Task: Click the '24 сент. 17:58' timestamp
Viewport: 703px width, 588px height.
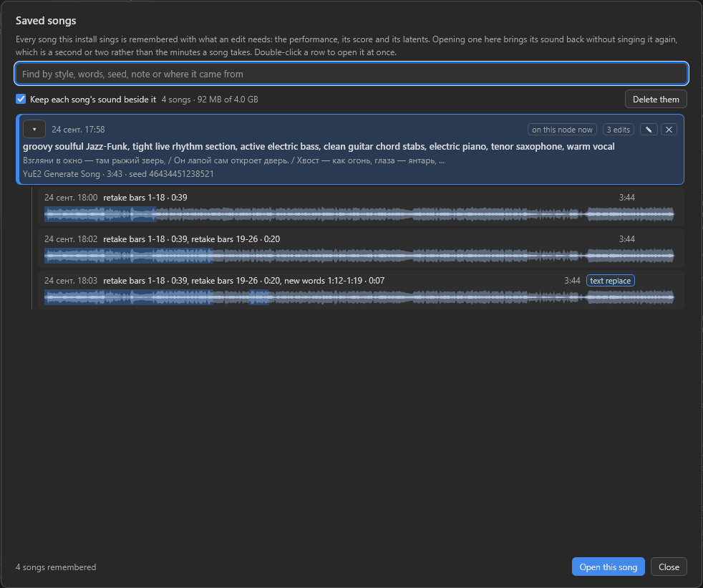Action: (78, 130)
